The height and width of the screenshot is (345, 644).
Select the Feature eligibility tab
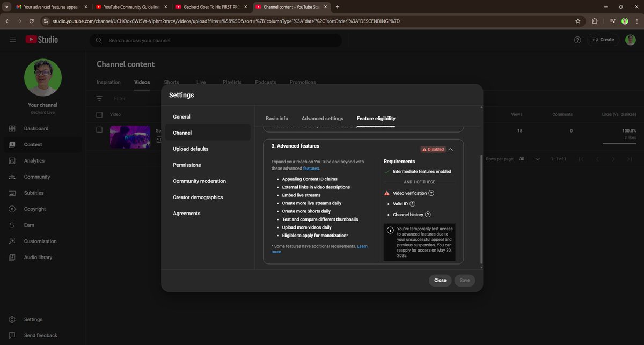click(376, 118)
